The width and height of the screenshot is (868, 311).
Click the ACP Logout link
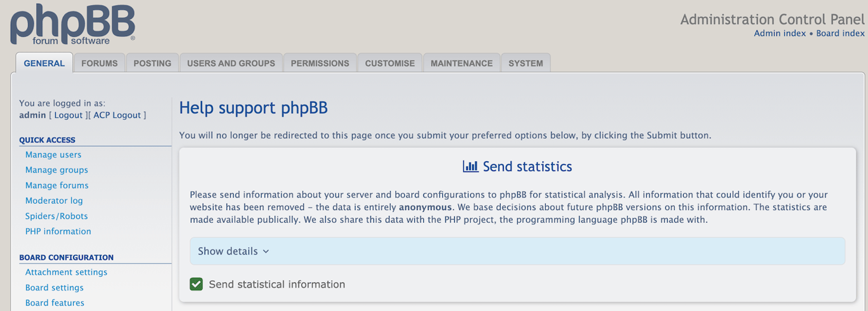coord(117,115)
